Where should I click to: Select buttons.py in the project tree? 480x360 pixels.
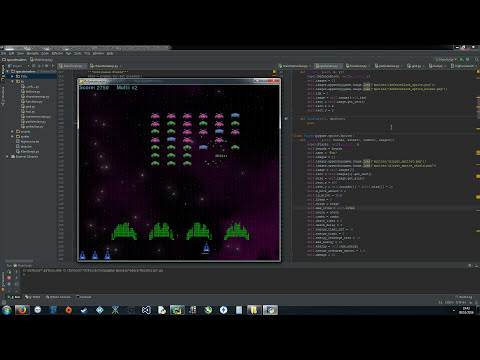tap(30, 91)
